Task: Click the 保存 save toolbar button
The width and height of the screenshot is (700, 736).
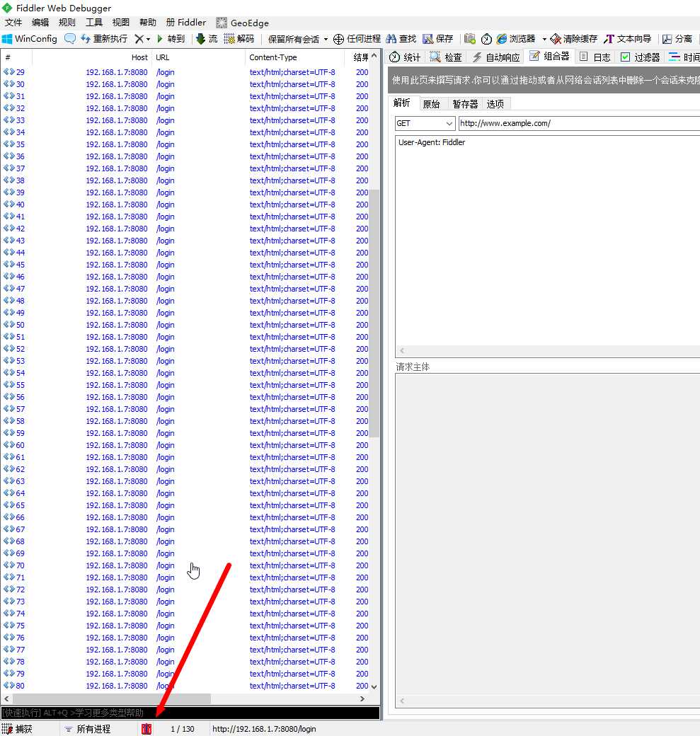Action: 437,38
